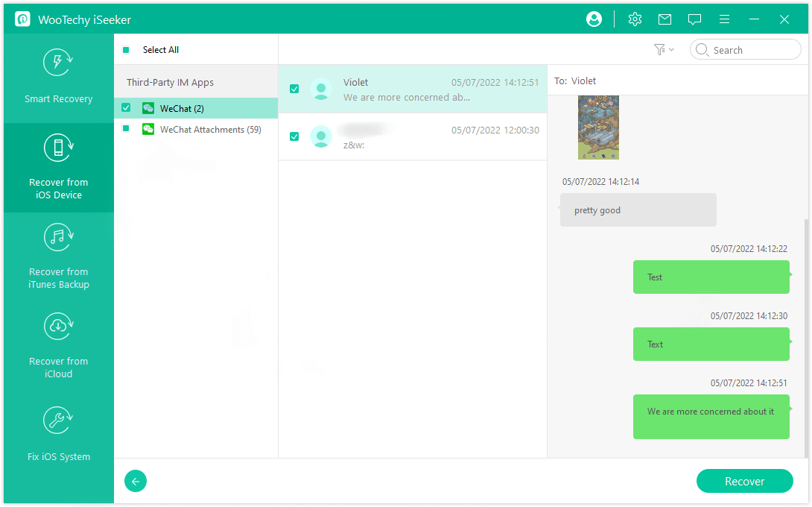Viewport: 812px width, 507px height.
Task: Open the hamburger menu
Action: [724, 19]
